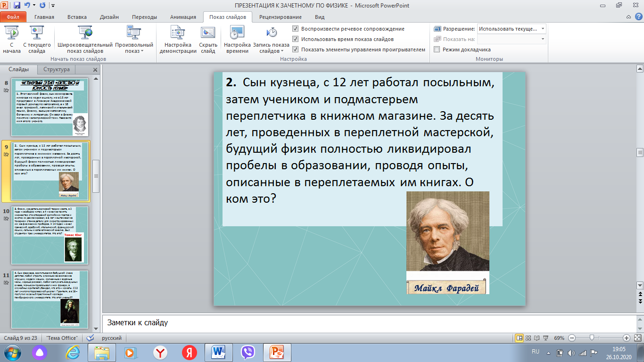Click the Тема Office status bar label

[62, 338]
